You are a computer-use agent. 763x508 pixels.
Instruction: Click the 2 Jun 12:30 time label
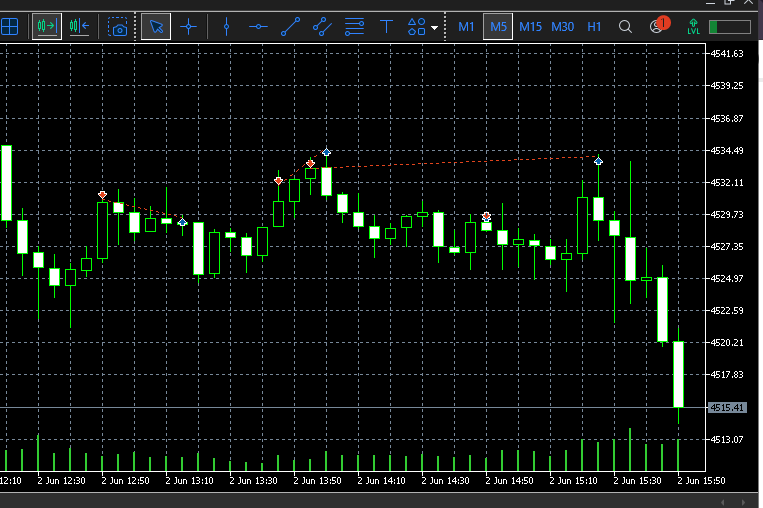[x=61, y=481]
